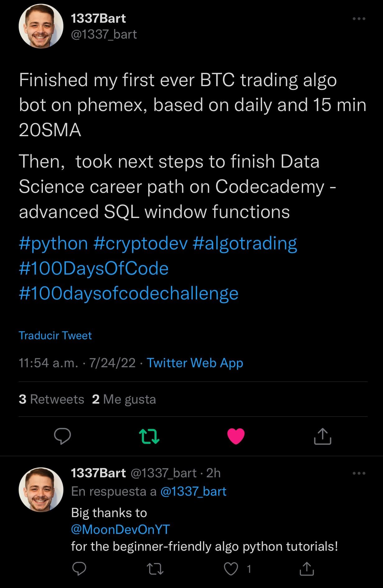Click the share icon on main tweet
The image size is (383, 588).
(322, 436)
